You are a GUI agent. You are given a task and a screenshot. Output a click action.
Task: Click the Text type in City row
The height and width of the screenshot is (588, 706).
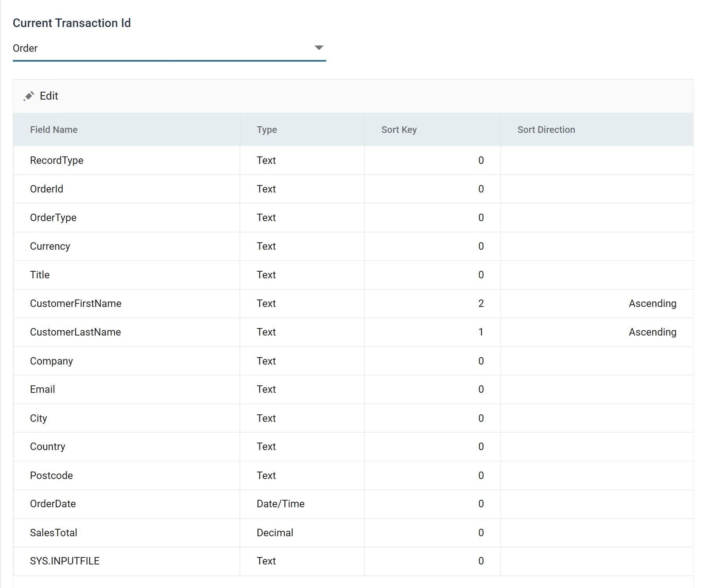click(x=266, y=418)
